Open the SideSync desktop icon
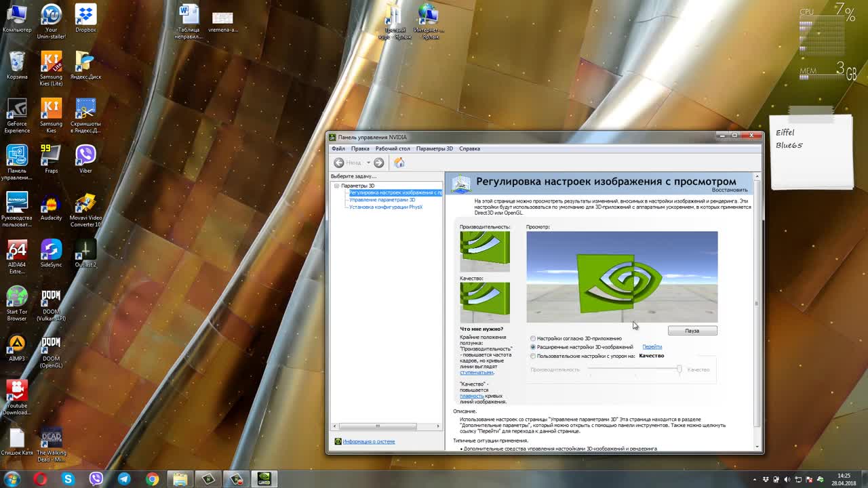868x488 pixels. click(x=51, y=253)
